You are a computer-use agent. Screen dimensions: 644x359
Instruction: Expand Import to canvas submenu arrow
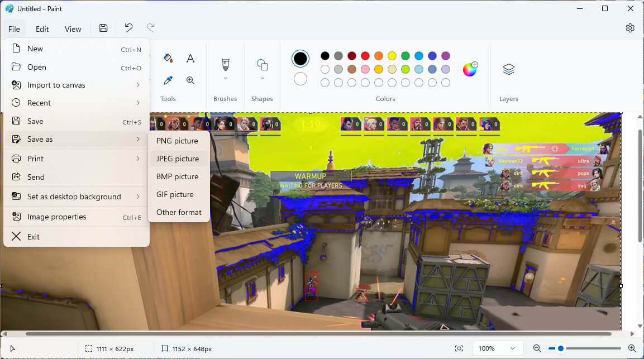(138, 85)
